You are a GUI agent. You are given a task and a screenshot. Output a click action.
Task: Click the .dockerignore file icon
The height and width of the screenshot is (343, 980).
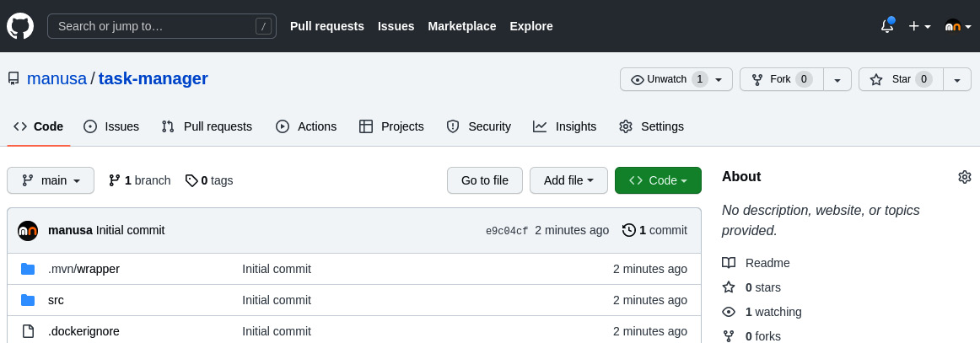pos(28,331)
